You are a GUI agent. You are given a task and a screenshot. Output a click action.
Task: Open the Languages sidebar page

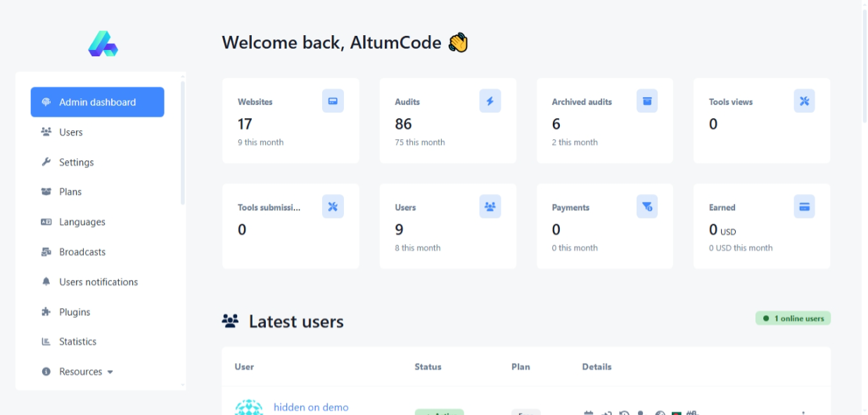pyautogui.click(x=82, y=222)
